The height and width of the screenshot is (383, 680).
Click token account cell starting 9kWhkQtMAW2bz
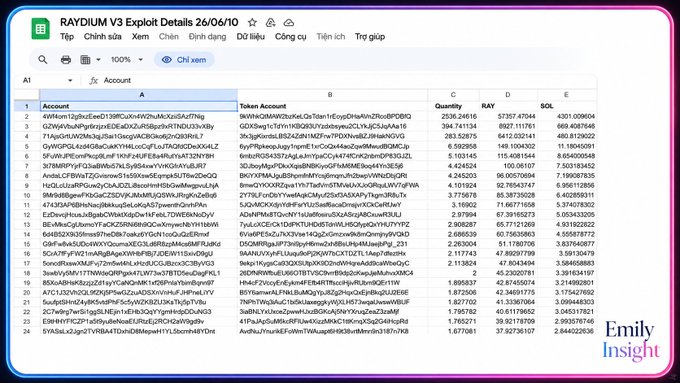tap(333, 117)
